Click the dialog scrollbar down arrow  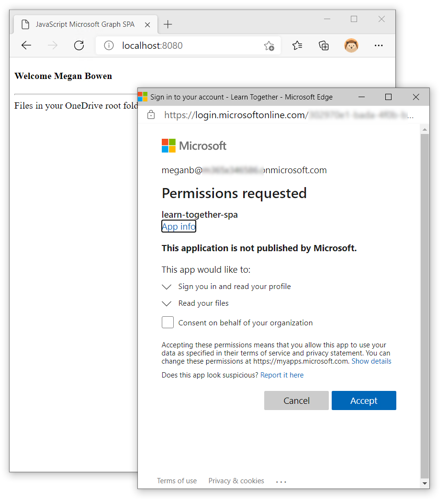(425, 483)
